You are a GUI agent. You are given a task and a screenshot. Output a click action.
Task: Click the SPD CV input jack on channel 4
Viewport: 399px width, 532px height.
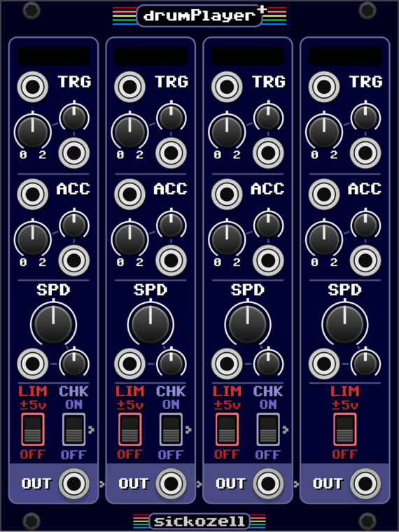coord(323,364)
